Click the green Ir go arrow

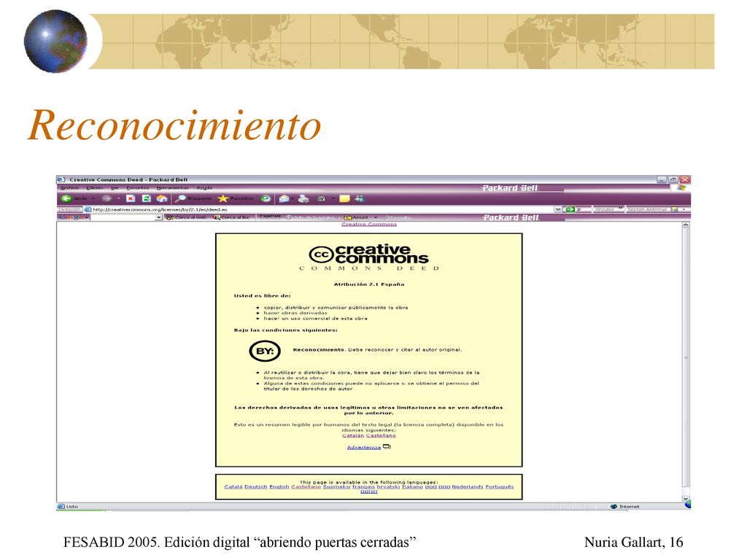[x=570, y=209]
